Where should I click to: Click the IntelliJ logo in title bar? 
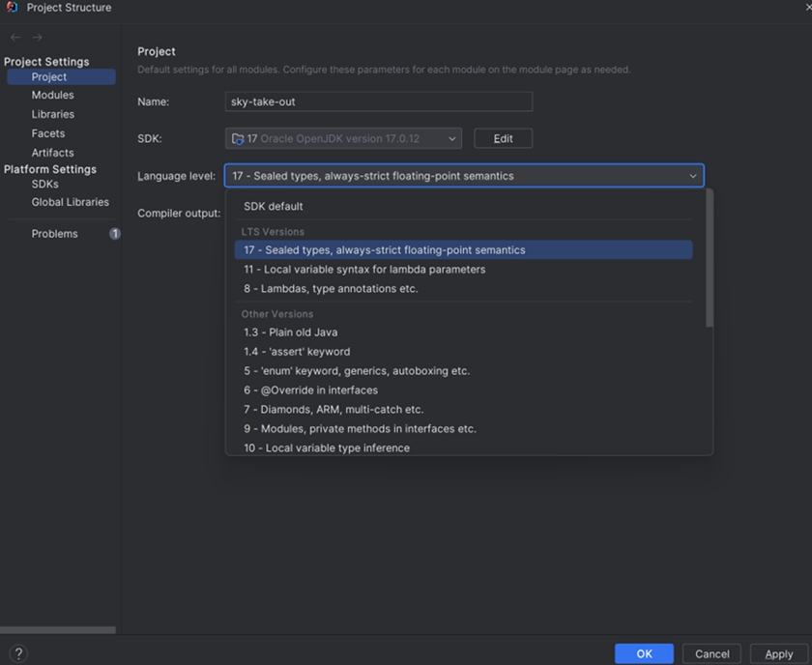click(x=12, y=8)
